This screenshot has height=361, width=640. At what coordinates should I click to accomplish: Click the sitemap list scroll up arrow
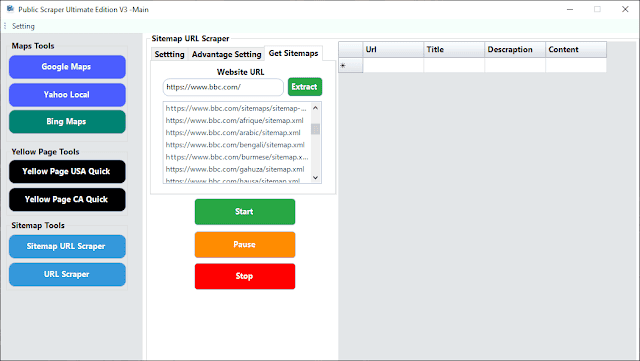click(x=316, y=108)
